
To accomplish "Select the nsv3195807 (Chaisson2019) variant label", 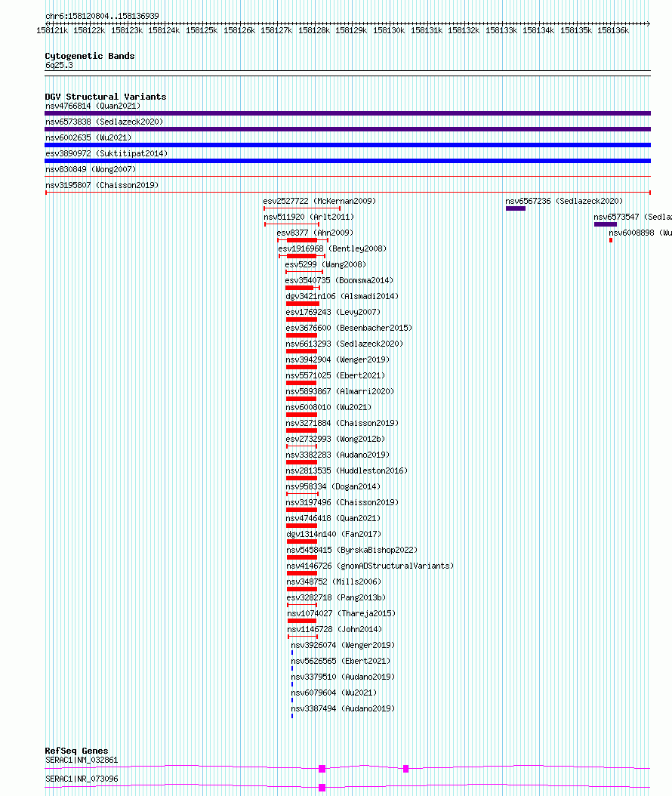I will [x=102, y=185].
